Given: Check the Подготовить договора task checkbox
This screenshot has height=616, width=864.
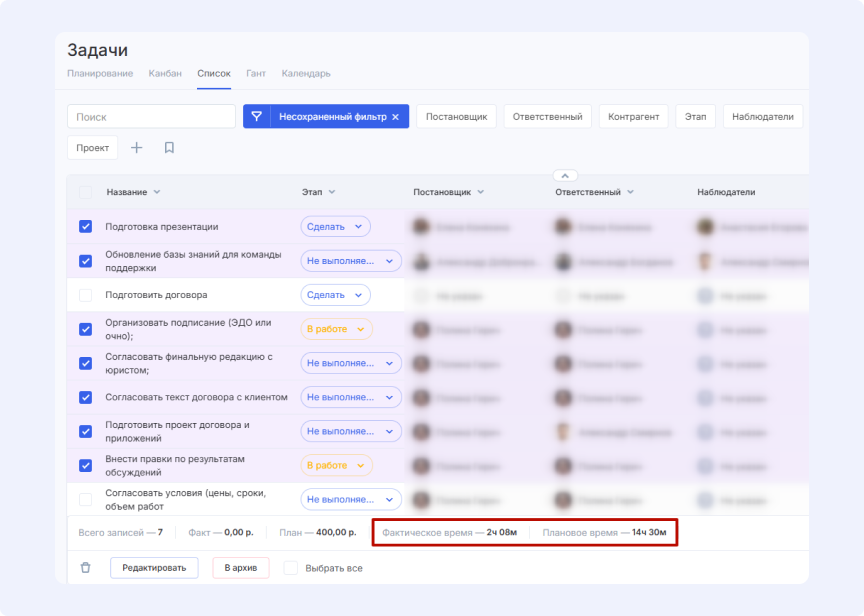Looking at the screenshot, I should point(85,295).
